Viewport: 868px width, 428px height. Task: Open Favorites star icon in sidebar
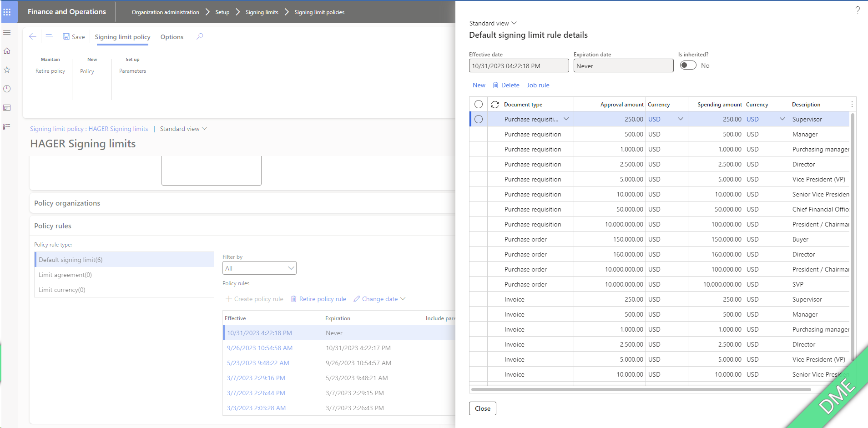(x=7, y=70)
